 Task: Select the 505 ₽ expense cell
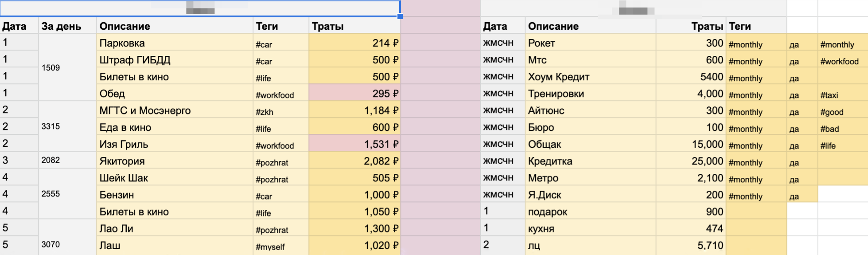(354, 177)
